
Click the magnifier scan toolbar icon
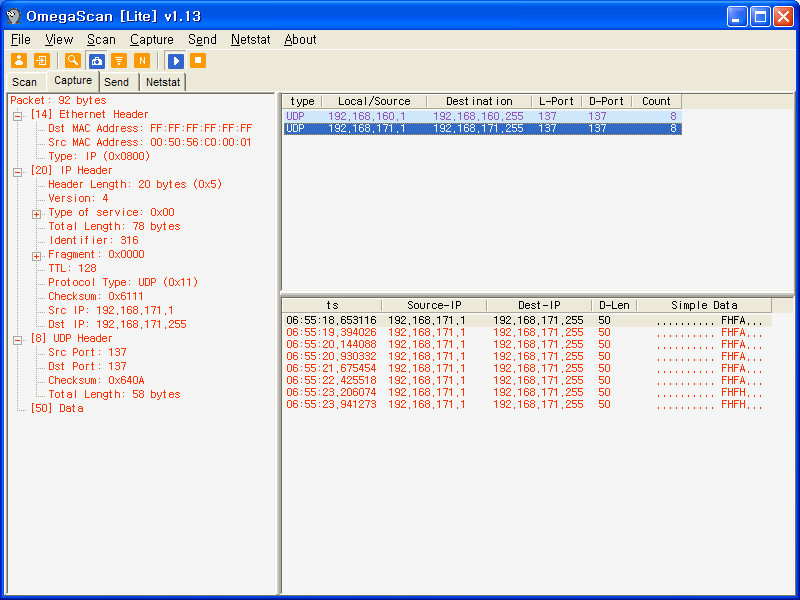pos(73,61)
